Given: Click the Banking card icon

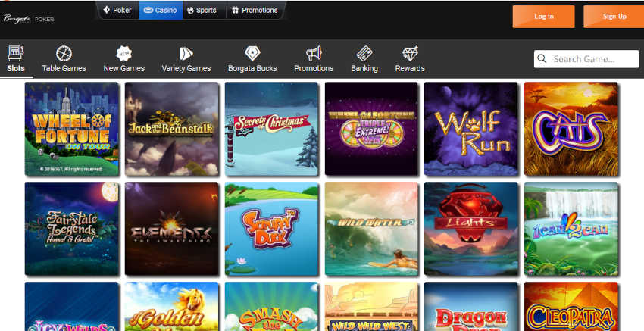Looking at the screenshot, I should (x=364, y=54).
